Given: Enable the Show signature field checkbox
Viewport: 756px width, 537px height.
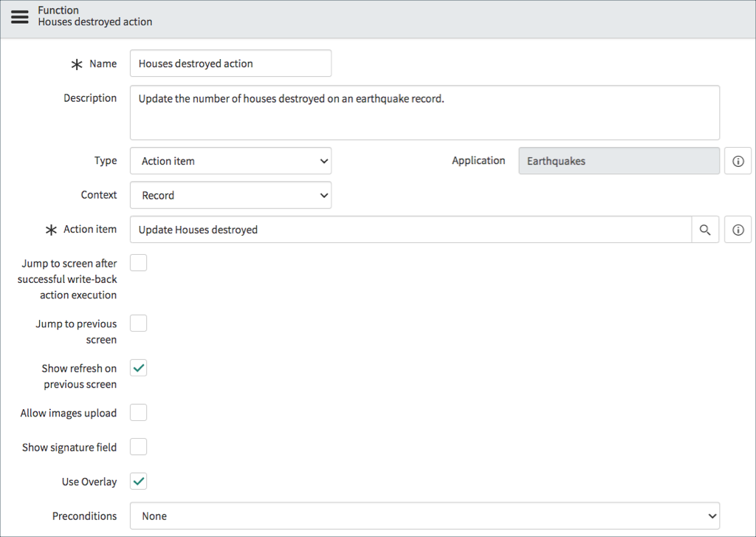Looking at the screenshot, I should tap(138, 446).
